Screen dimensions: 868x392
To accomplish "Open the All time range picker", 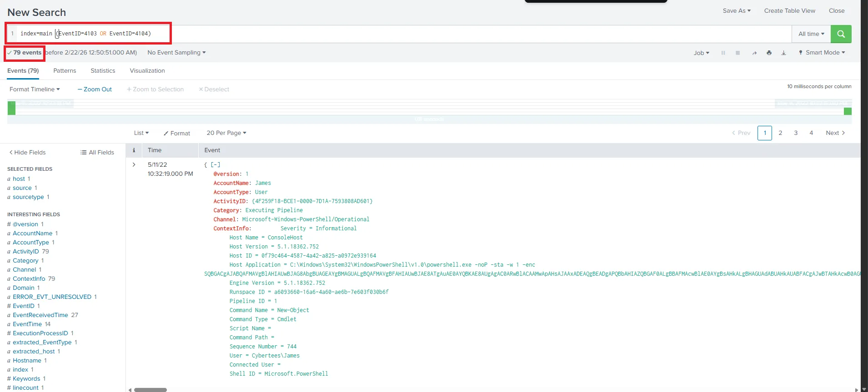I will point(811,34).
